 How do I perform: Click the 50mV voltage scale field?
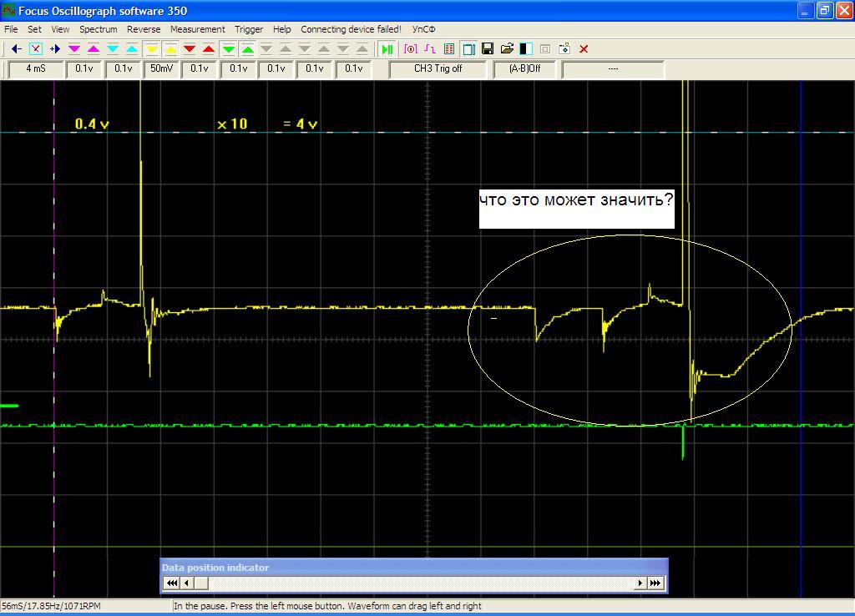pos(161,69)
